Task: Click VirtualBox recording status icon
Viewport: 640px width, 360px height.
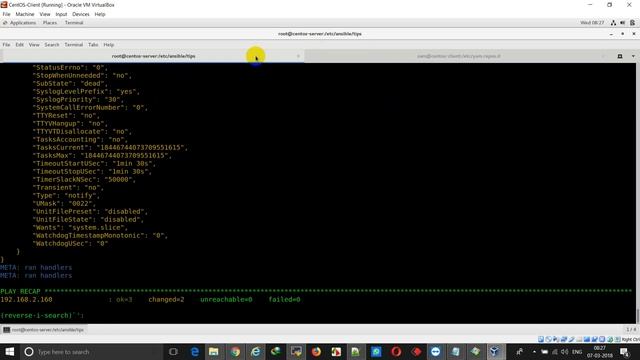Action: (x=595, y=339)
